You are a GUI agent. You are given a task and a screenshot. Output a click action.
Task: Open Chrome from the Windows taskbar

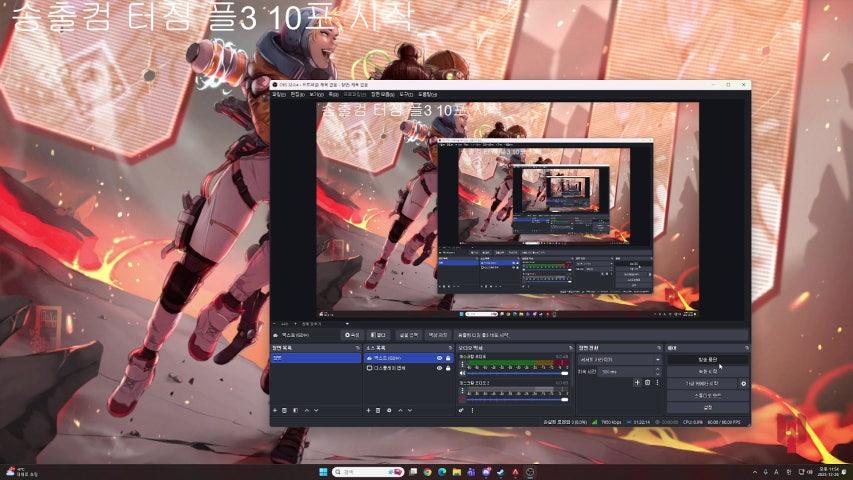(x=427, y=472)
